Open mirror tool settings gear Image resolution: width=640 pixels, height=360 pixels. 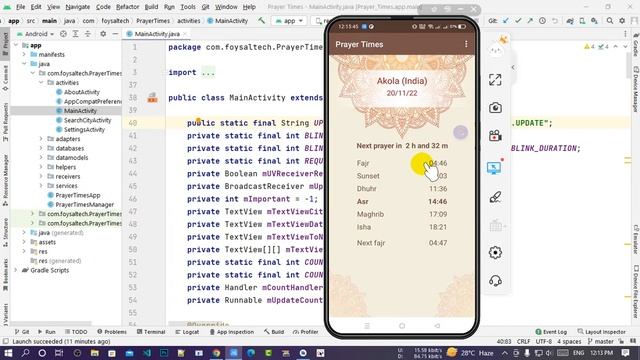pyautogui.click(x=495, y=253)
